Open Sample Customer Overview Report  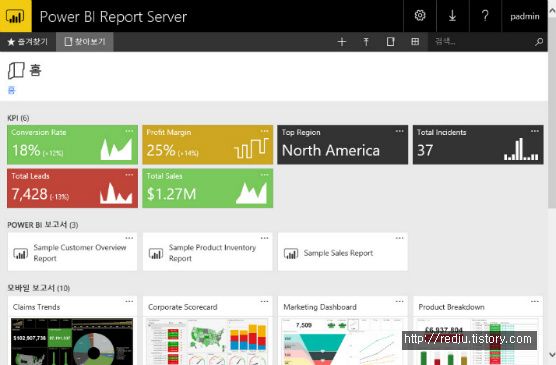(72, 252)
